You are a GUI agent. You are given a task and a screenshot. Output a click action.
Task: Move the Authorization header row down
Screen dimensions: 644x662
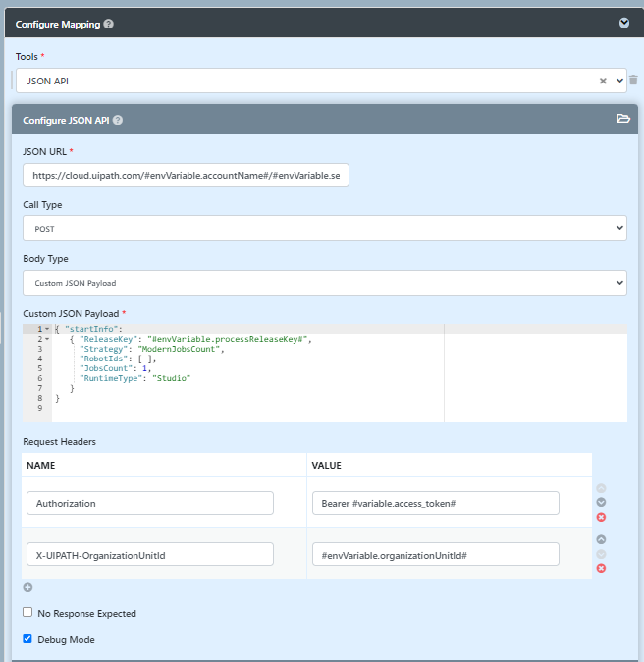(601, 503)
